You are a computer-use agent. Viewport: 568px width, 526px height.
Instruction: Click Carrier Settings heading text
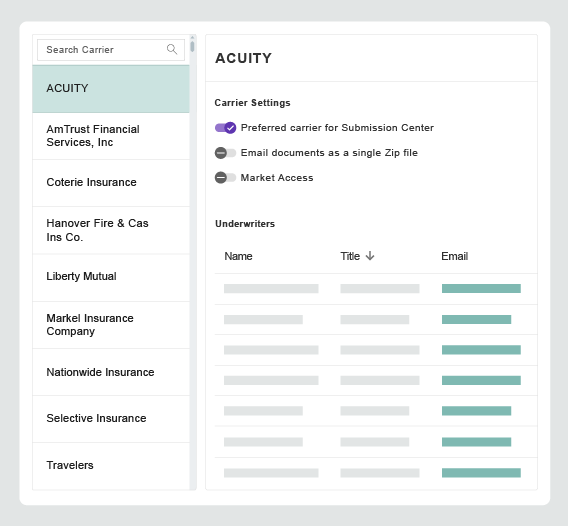point(252,103)
